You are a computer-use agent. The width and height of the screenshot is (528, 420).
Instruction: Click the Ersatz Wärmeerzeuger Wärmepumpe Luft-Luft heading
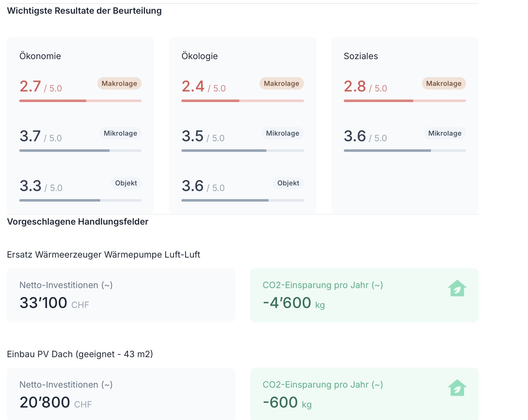[104, 254]
